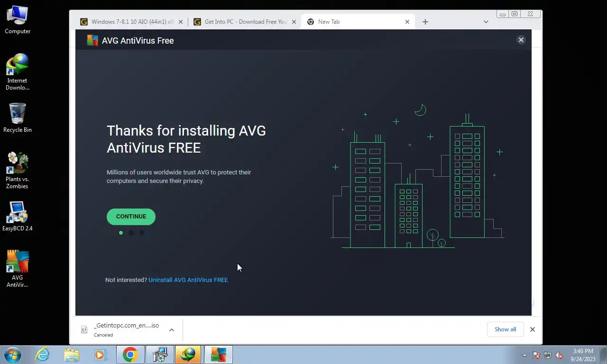Launch Internet Explorer from taskbar
Viewport: 607px width, 364px height.
coord(42,355)
